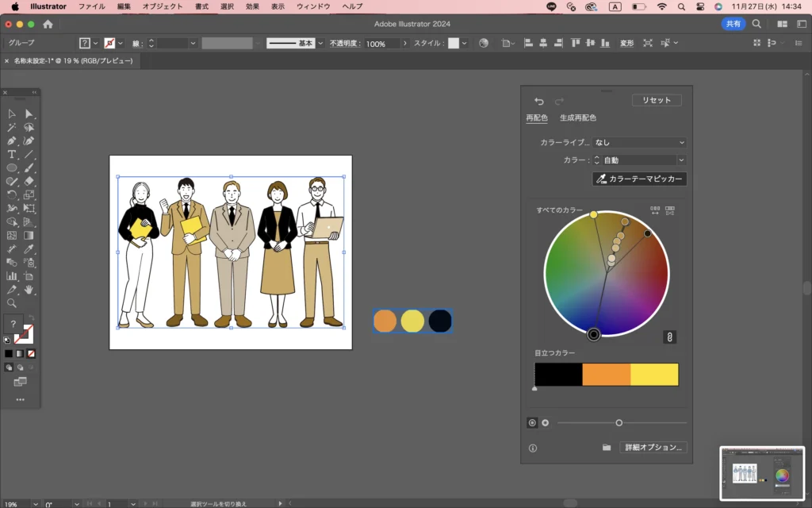Viewport: 812px width, 508px height.
Task: Undo the recolor change in the panel
Action: coord(539,101)
